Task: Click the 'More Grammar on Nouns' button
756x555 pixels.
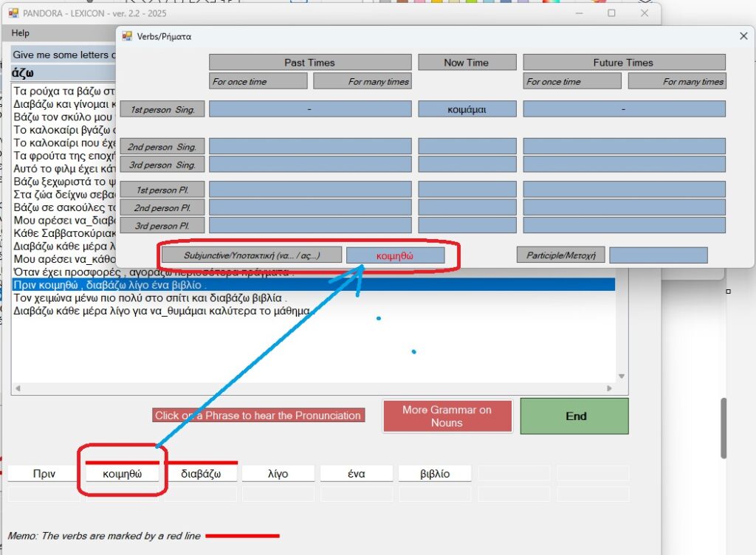Action: point(447,416)
